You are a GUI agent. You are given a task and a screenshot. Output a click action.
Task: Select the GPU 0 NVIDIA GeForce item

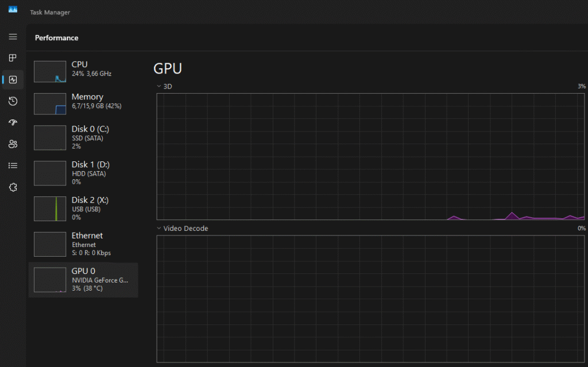83,280
